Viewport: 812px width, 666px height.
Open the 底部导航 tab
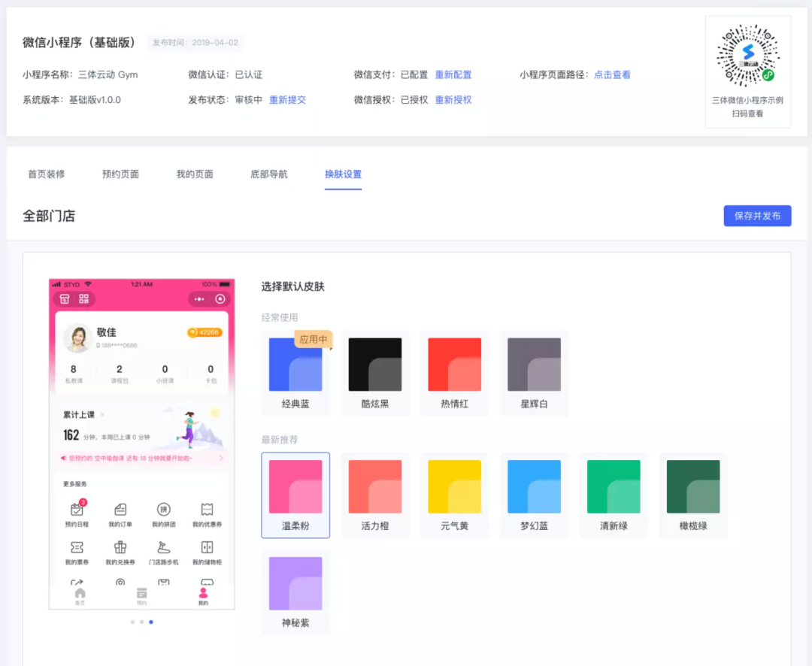pyautogui.click(x=268, y=174)
